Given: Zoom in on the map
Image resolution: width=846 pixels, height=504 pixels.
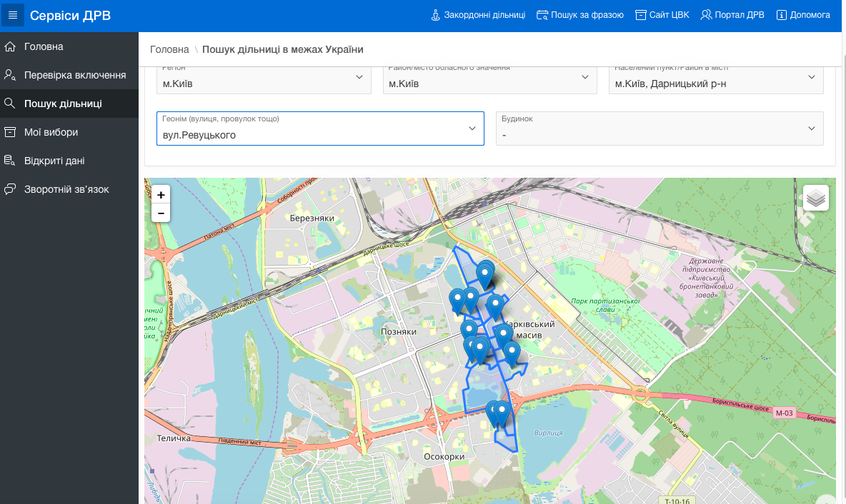Looking at the screenshot, I should (161, 195).
